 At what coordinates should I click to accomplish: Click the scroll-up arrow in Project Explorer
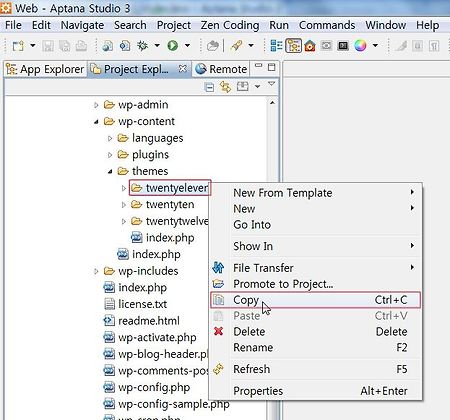click(x=272, y=103)
